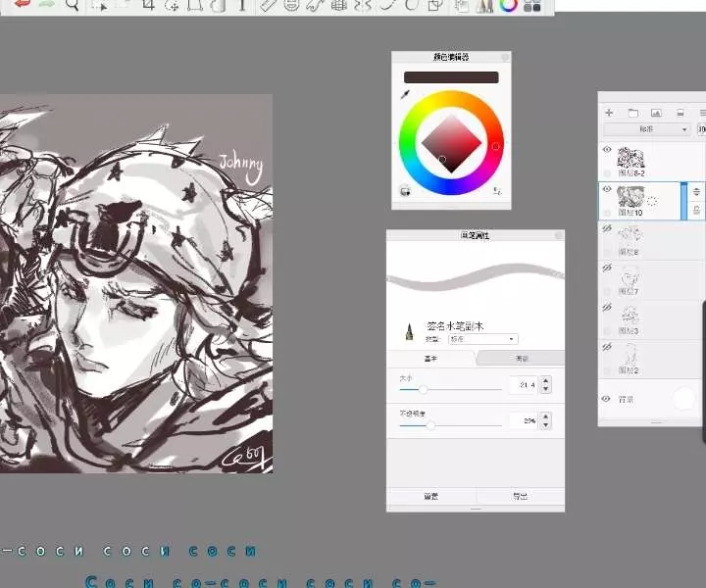
Task: Increase brush opacity with up arrow
Action: (x=546, y=416)
